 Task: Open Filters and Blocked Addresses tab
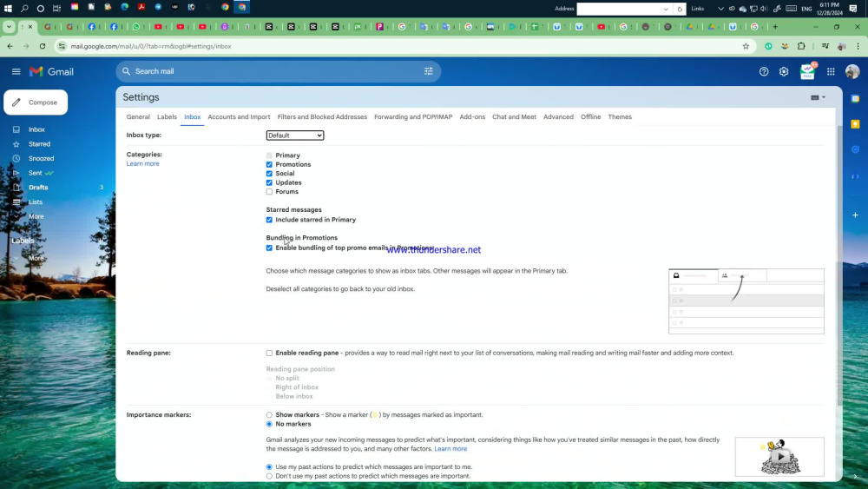click(322, 117)
